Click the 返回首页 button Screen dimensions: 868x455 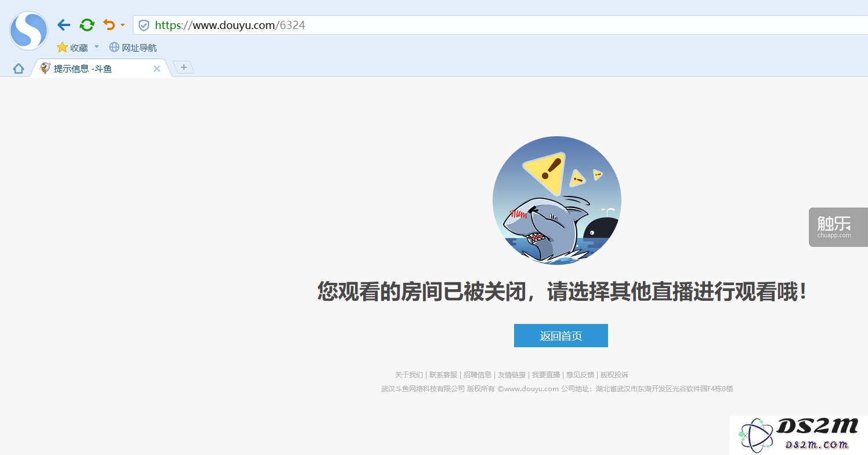561,336
